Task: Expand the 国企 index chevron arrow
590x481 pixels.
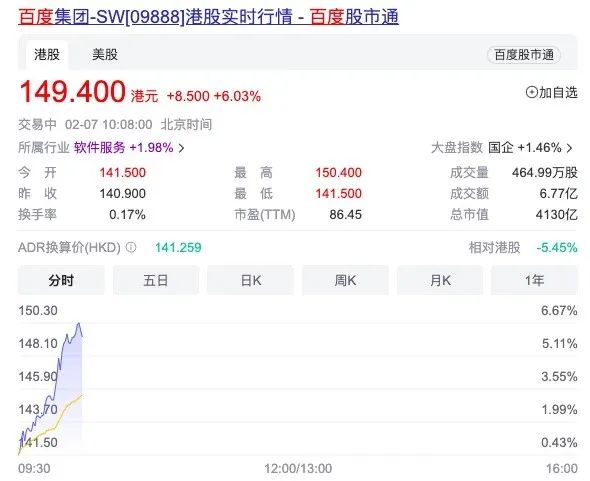Action: (x=569, y=148)
